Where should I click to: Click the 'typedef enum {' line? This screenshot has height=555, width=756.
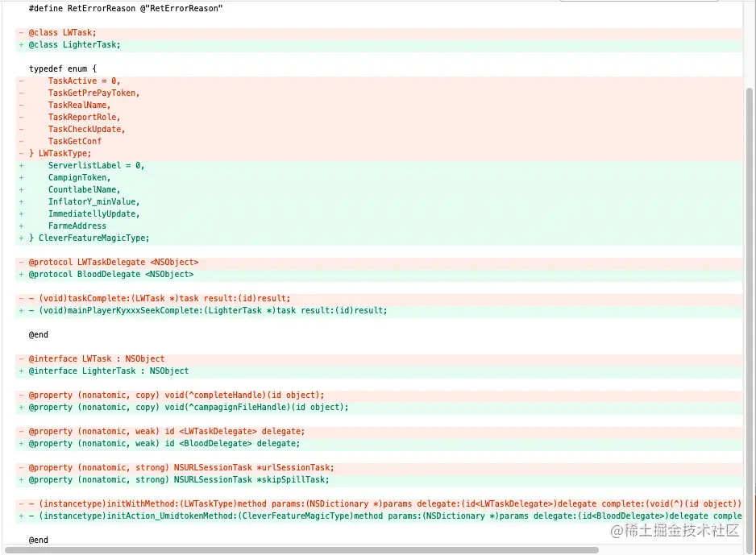pyautogui.click(x=63, y=69)
